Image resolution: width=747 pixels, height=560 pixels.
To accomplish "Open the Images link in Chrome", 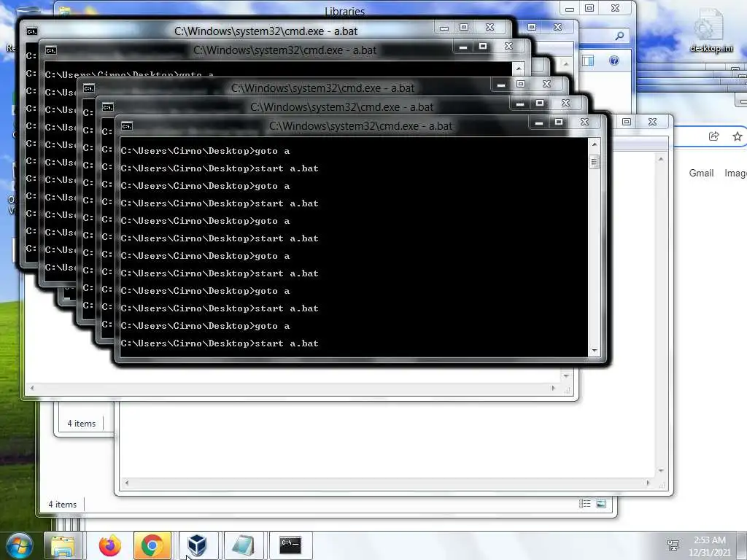I will pyautogui.click(x=735, y=174).
